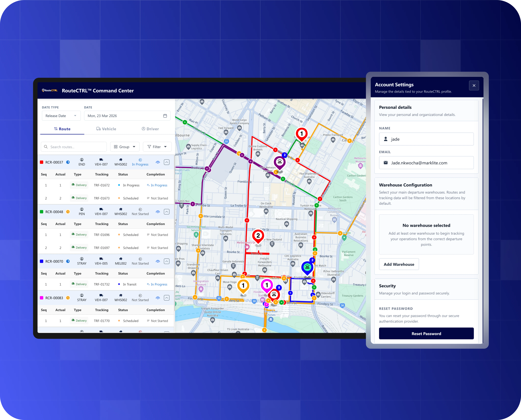The width and height of the screenshot is (521, 420).
Task: Click completion icon for TRF-01732 In Progress
Action: click(x=148, y=284)
